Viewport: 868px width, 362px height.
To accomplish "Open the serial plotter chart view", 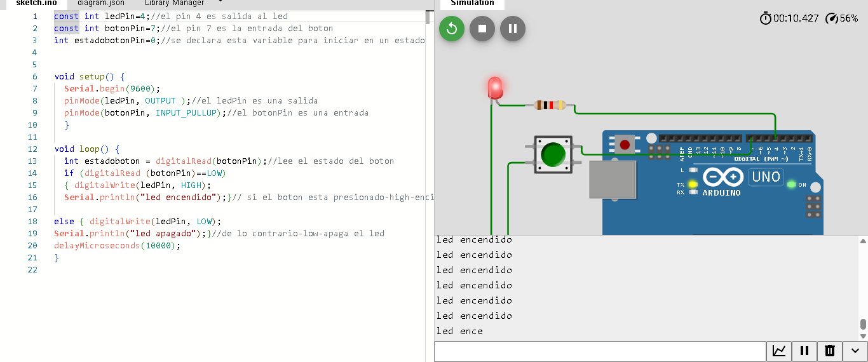I will coord(779,351).
